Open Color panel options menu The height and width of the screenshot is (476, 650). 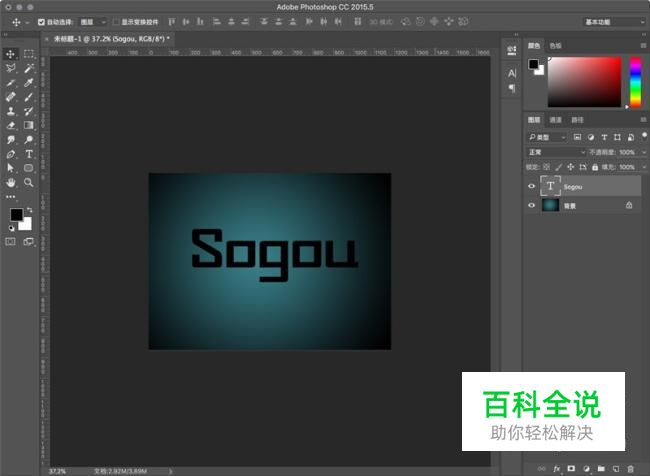click(643, 46)
